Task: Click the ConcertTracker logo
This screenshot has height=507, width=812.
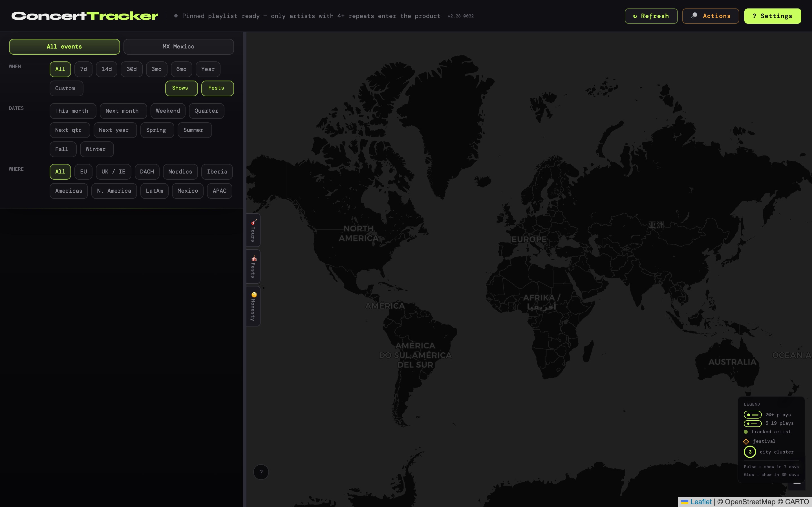Action: tap(85, 15)
